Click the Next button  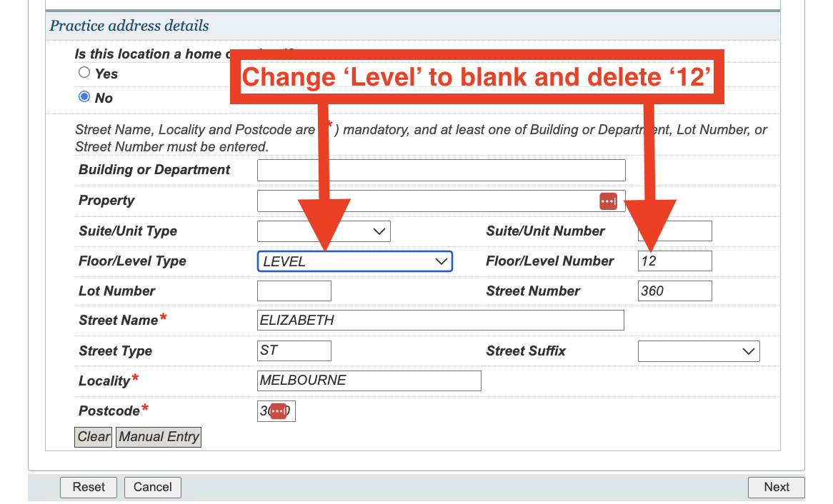[776, 487]
